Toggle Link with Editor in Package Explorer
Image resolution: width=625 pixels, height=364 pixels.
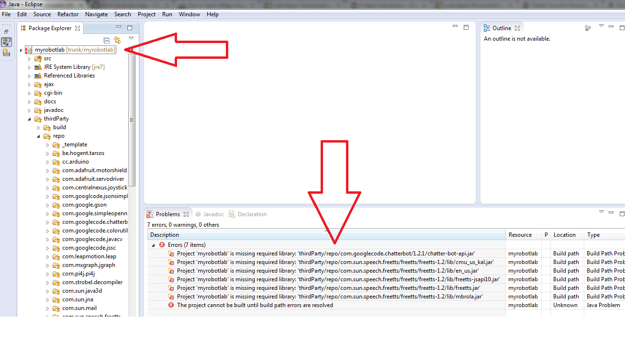[x=117, y=40]
